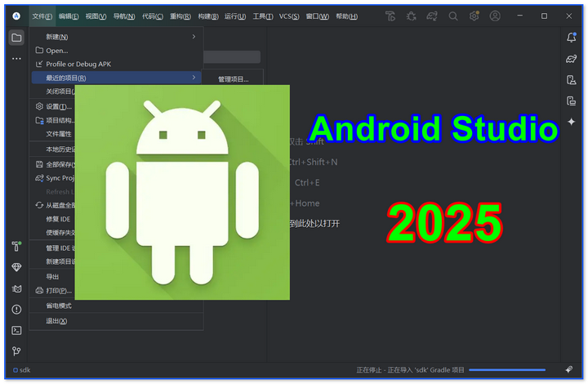This screenshot has width=588, height=384.
Task: Open the 代码(C) menu
Action: tap(152, 16)
